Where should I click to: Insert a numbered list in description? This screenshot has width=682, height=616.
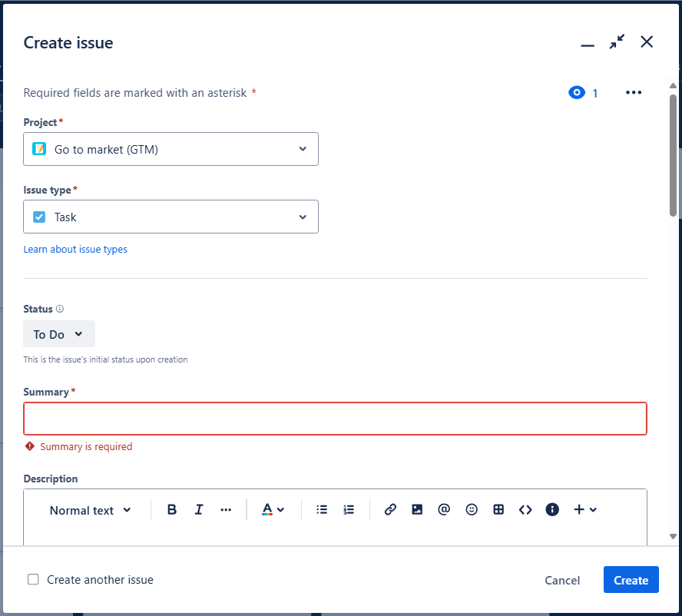pos(349,510)
